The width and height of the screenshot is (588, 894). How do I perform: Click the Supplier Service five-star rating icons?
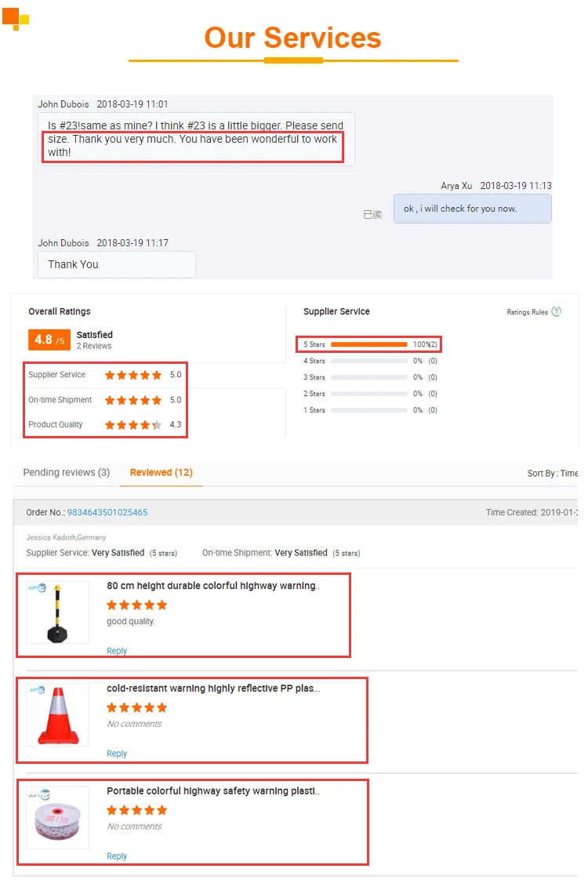(x=133, y=375)
